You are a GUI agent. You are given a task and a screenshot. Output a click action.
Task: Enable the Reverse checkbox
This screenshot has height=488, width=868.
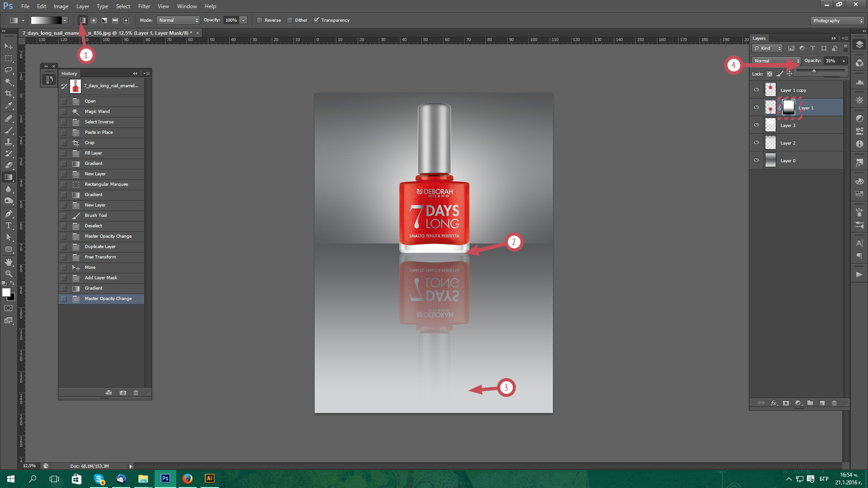click(259, 20)
